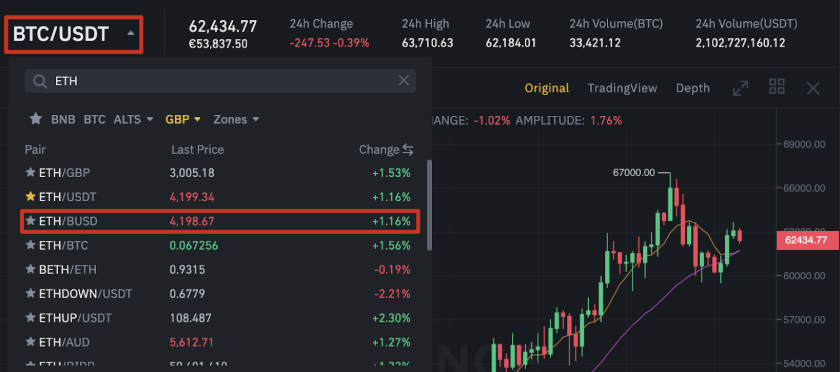Open the GBP fiat market dropdown
This screenshot has width=840, height=372.
(x=183, y=119)
